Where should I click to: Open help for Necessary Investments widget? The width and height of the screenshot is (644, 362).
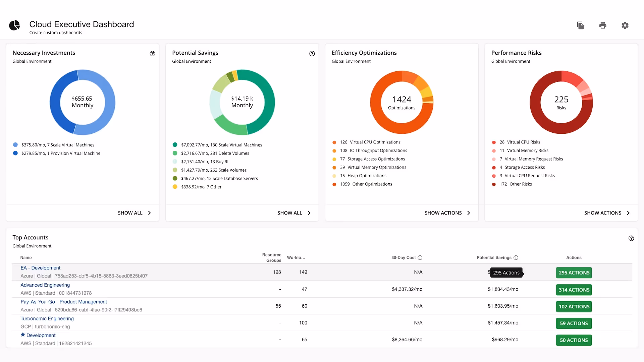point(152,54)
